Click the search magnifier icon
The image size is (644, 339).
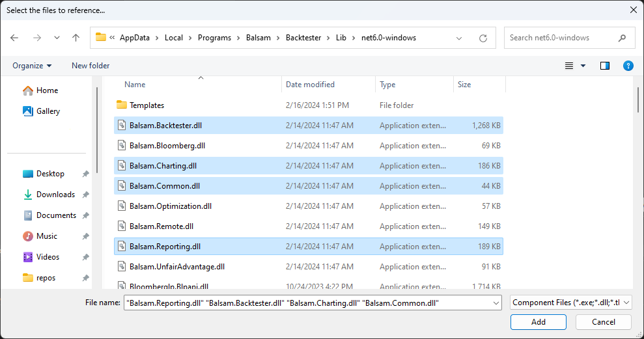622,38
